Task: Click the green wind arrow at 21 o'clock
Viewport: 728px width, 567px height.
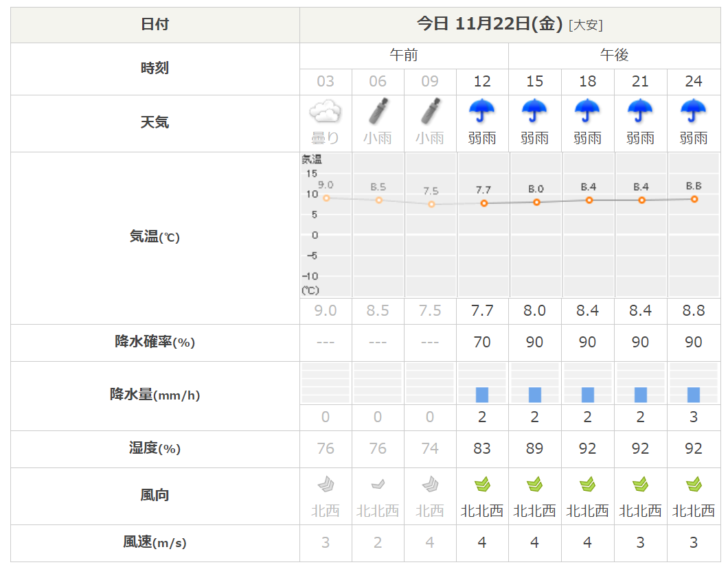Action: [x=640, y=485]
